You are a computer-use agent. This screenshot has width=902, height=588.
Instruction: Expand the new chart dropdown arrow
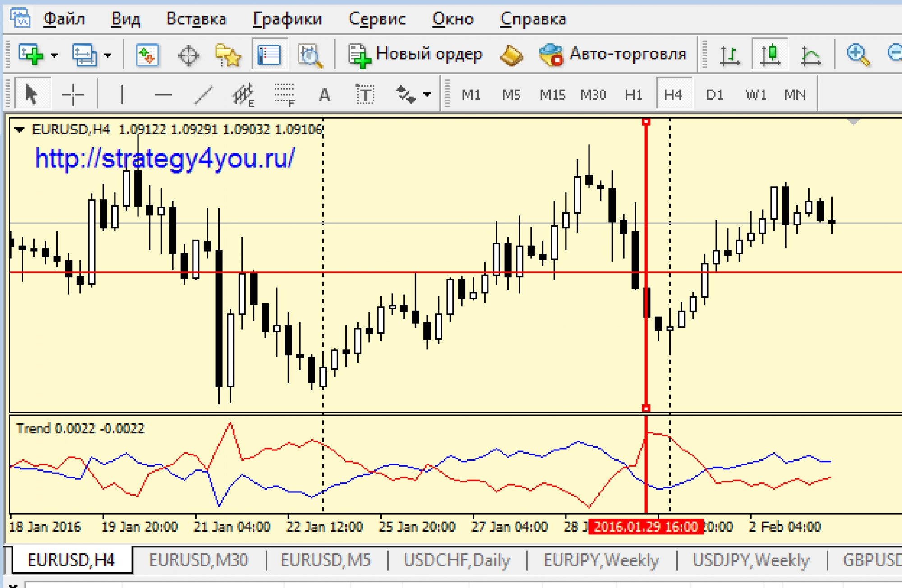point(54,55)
